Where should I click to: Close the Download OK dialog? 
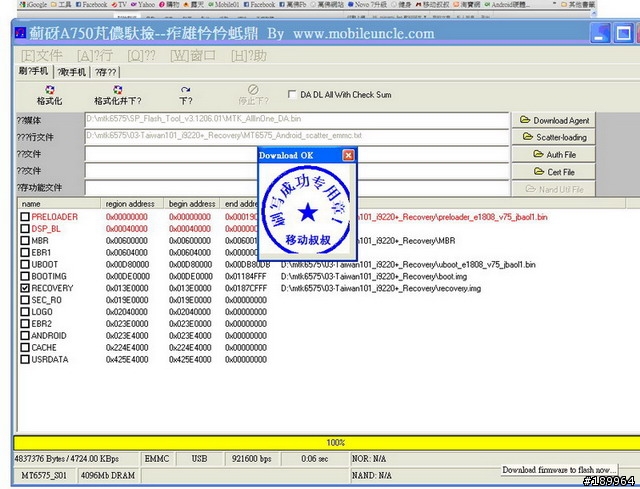pyautogui.click(x=348, y=155)
